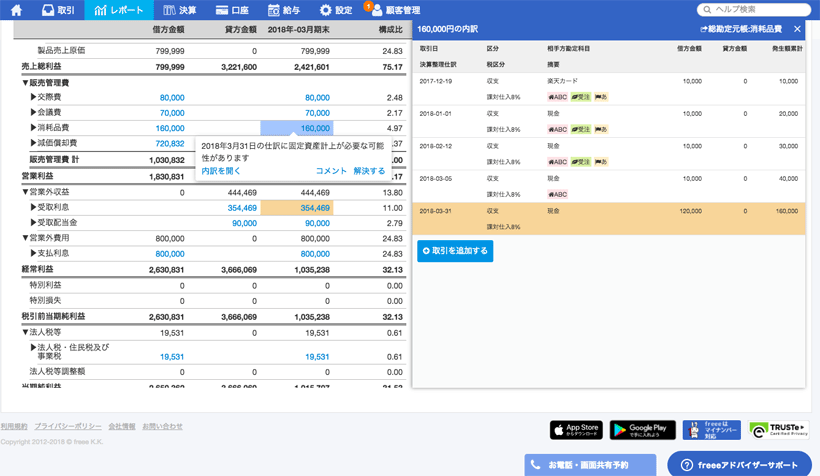Collapse the 営業外費用 section

(x=25, y=239)
